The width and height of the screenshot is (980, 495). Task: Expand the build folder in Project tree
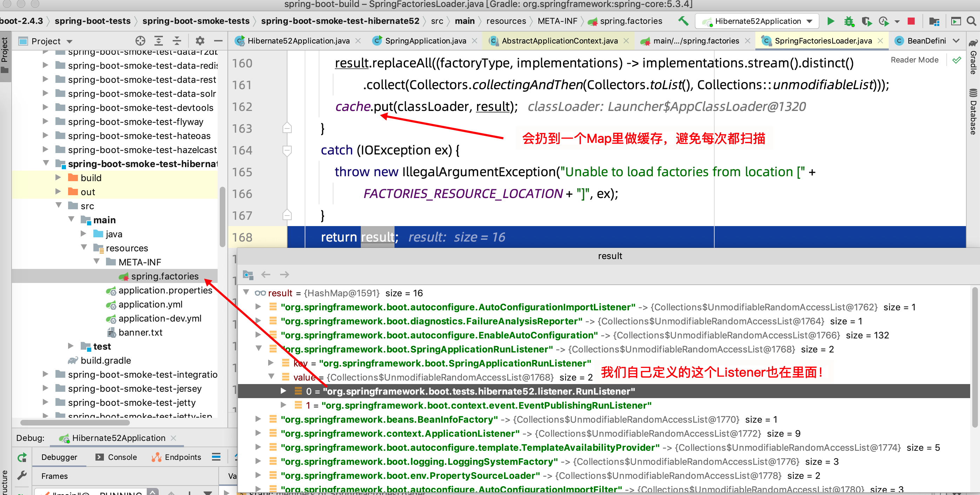coord(58,178)
